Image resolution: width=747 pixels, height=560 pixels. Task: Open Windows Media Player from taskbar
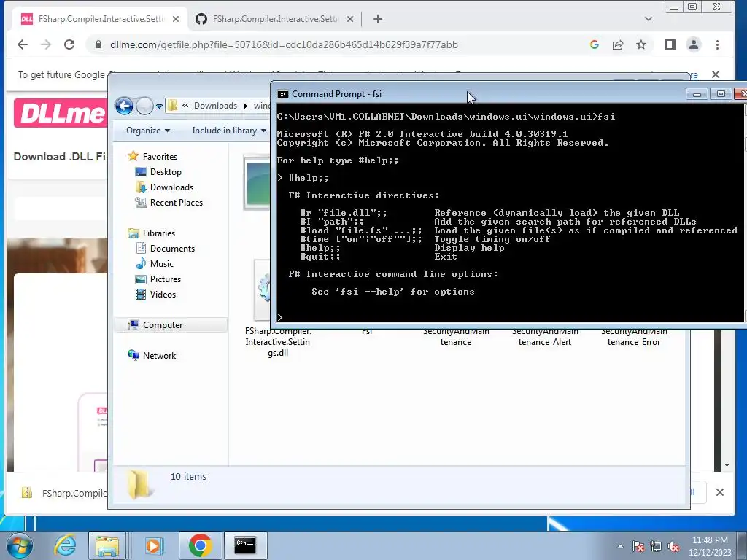pyautogui.click(x=153, y=545)
